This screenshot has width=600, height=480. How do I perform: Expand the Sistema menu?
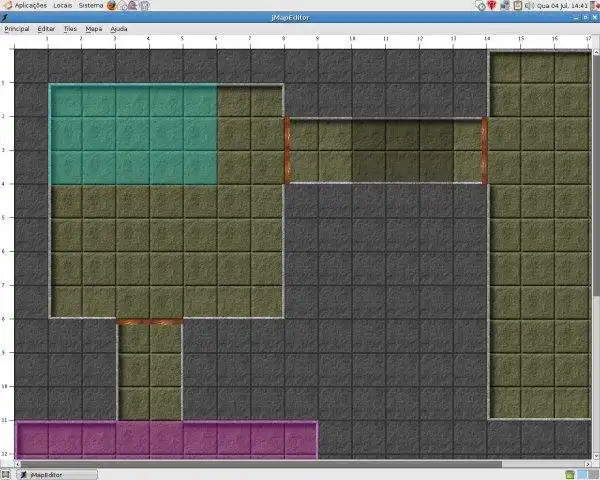pyautogui.click(x=91, y=5)
